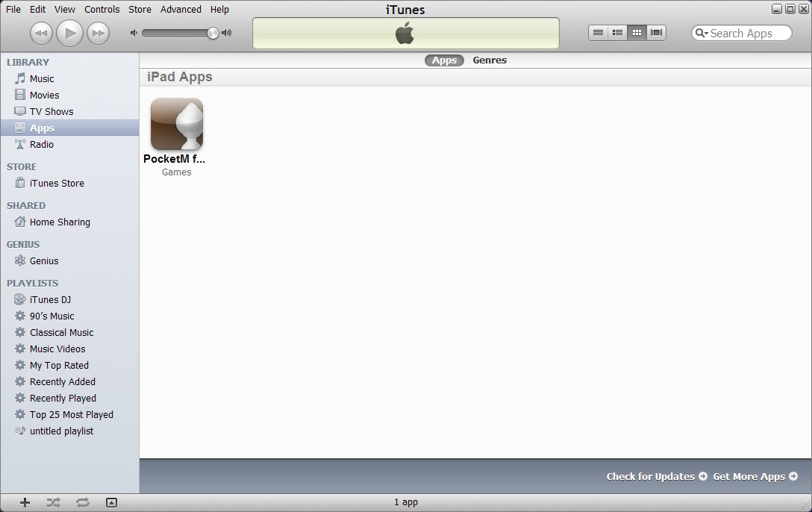Click the Classical Music gear icon
The height and width of the screenshot is (512, 812).
(x=19, y=332)
